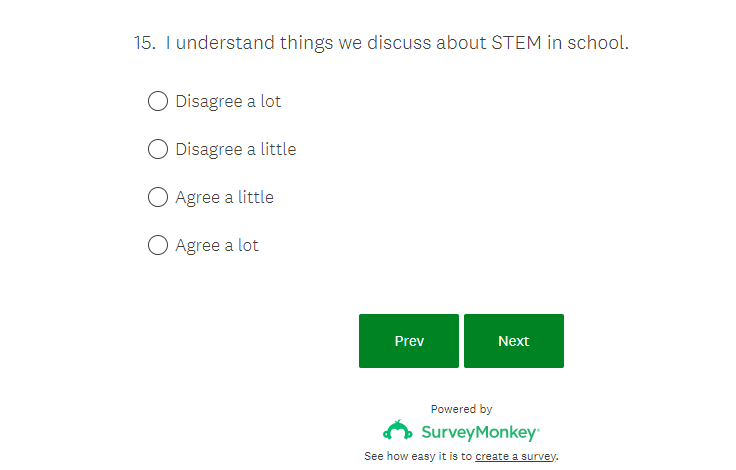Click the SurveyMonkey monkey logo icon
This screenshot has height=470, width=736.
pos(398,432)
